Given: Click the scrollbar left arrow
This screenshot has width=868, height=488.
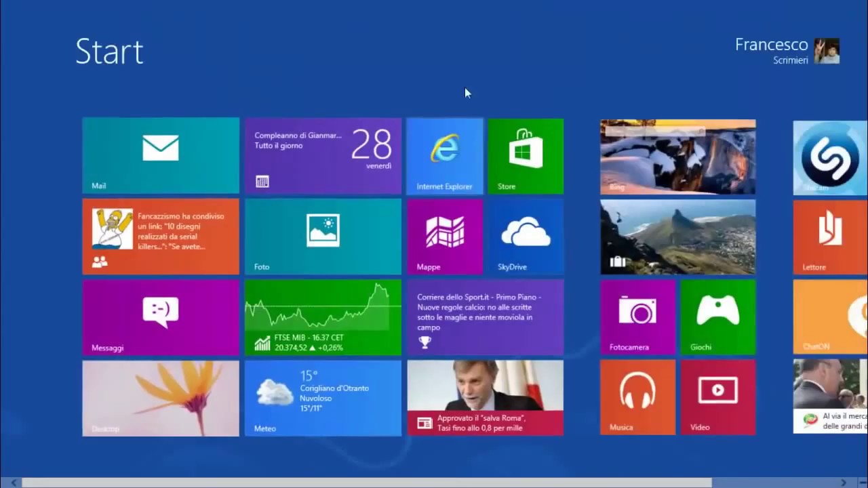Looking at the screenshot, I should point(13,483).
